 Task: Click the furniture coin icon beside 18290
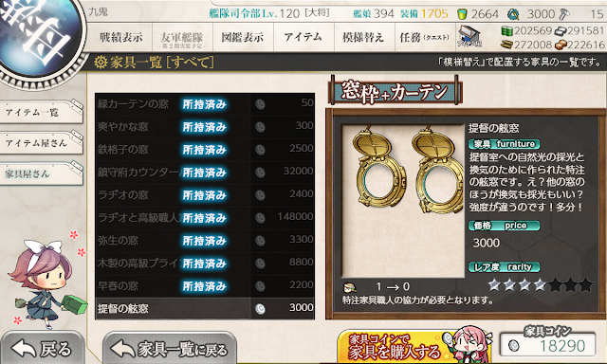[514, 345]
